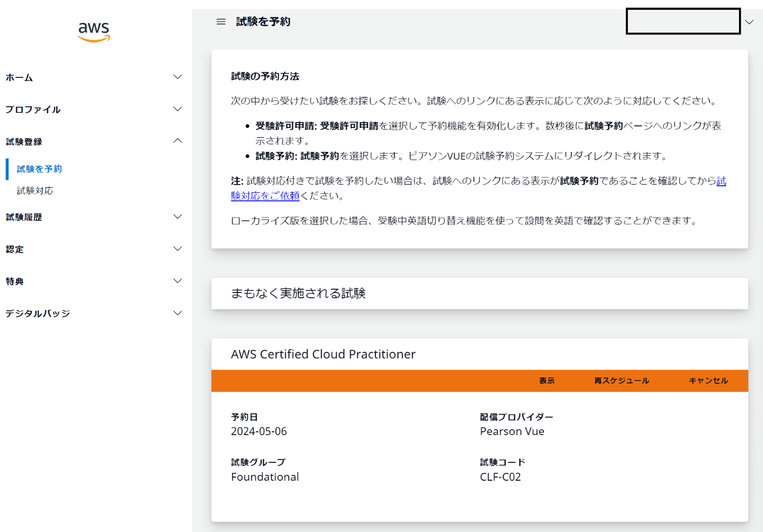Click 表示 in the orange exam bar
The width and height of the screenshot is (763, 532).
tap(547, 381)
